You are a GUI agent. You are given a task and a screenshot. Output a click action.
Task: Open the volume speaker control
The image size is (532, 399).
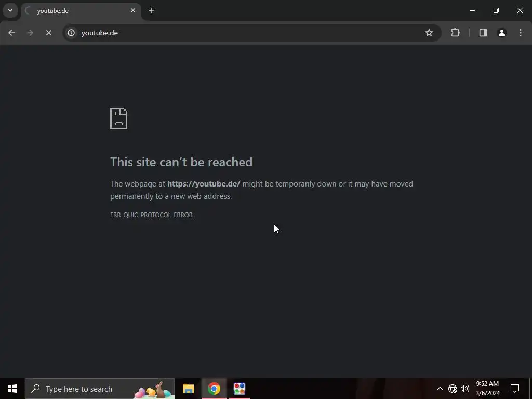tap(465, 389)
